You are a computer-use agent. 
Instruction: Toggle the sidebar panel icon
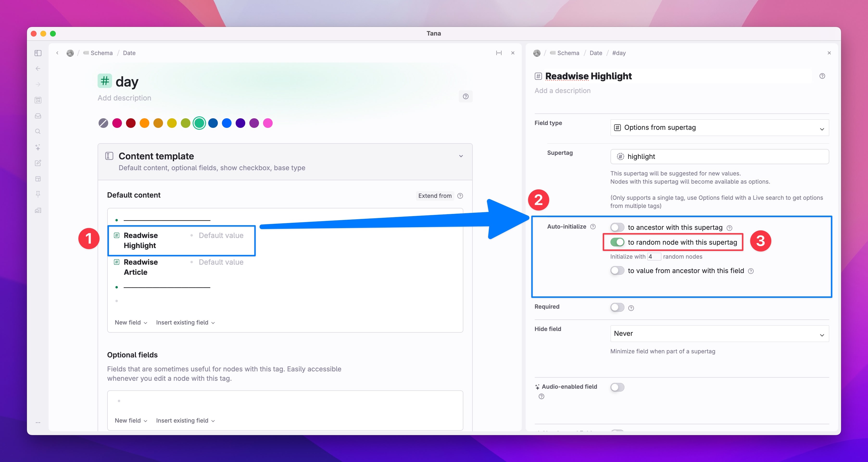[38, 53]
